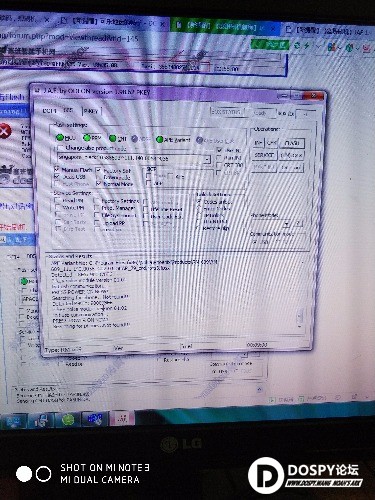The height and width of the screenshot is (500, 375).
Task: Open the green browser icon in taskbar
Action: coord(68,419)
